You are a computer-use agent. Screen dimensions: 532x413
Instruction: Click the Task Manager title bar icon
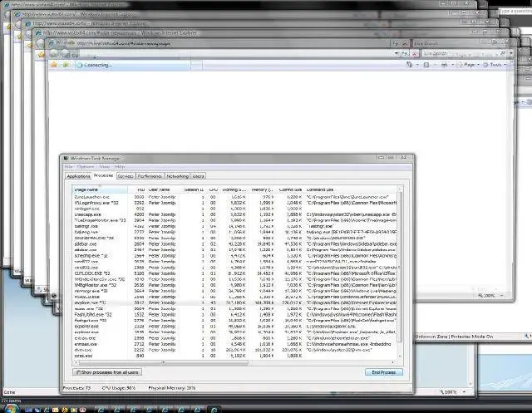pyautogui.click(x=66, y=158)
